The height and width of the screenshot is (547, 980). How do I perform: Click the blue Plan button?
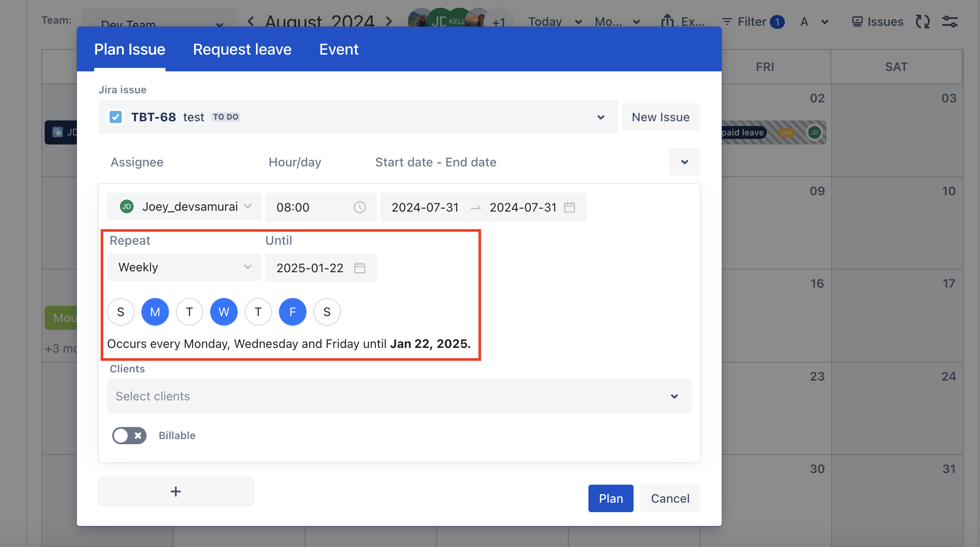coord(610,498)
